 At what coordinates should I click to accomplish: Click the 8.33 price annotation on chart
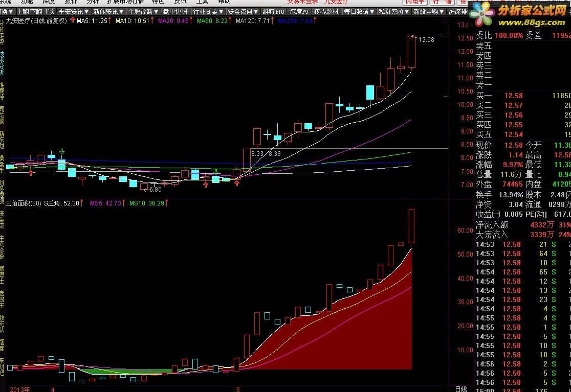(257, 154)
